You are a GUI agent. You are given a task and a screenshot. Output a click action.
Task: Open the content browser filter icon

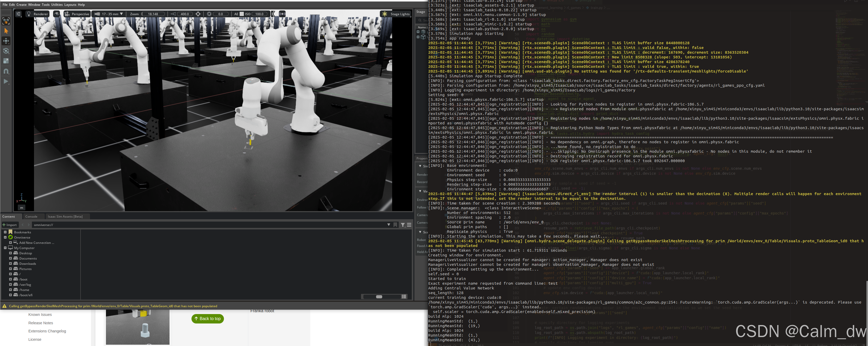[403, 224]
